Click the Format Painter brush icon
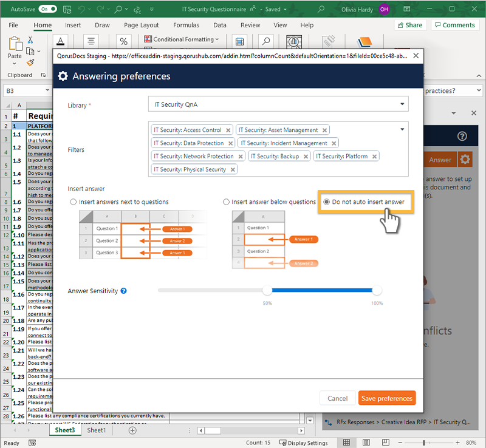Image resolution: width=486 pixels, height=448 pixels. point(30,63)
